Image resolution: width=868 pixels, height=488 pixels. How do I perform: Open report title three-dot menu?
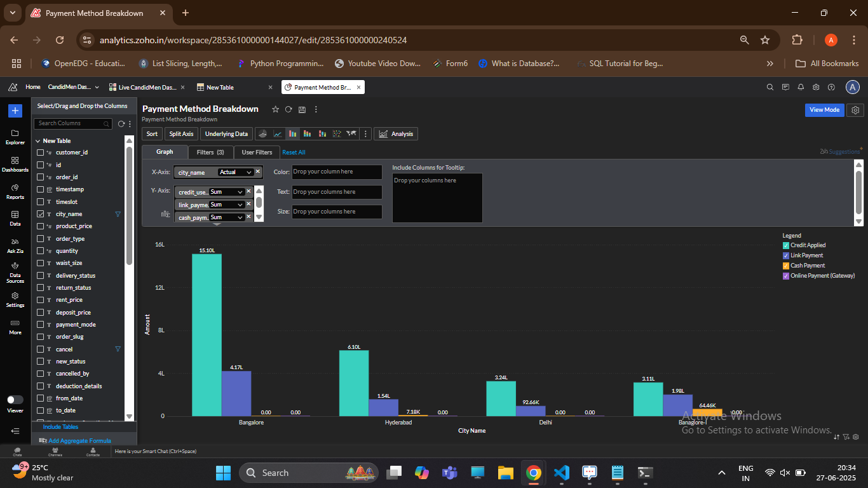[316, 109]
